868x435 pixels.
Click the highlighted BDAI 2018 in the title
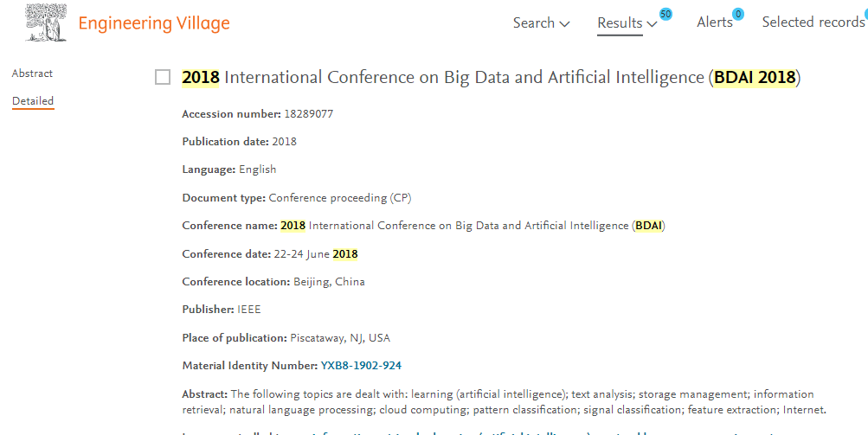pyautogui.click(x=755, y=78)
